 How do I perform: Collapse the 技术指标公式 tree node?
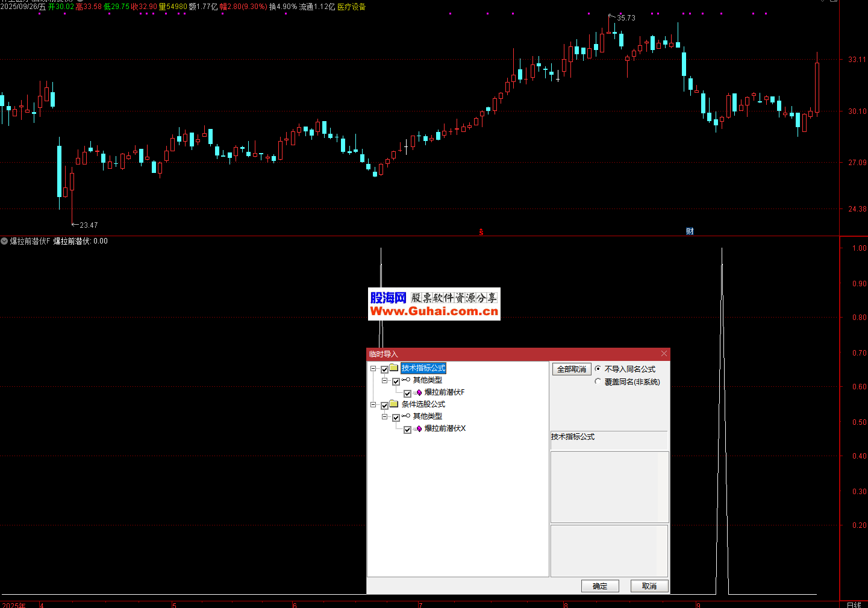[373, 369]
